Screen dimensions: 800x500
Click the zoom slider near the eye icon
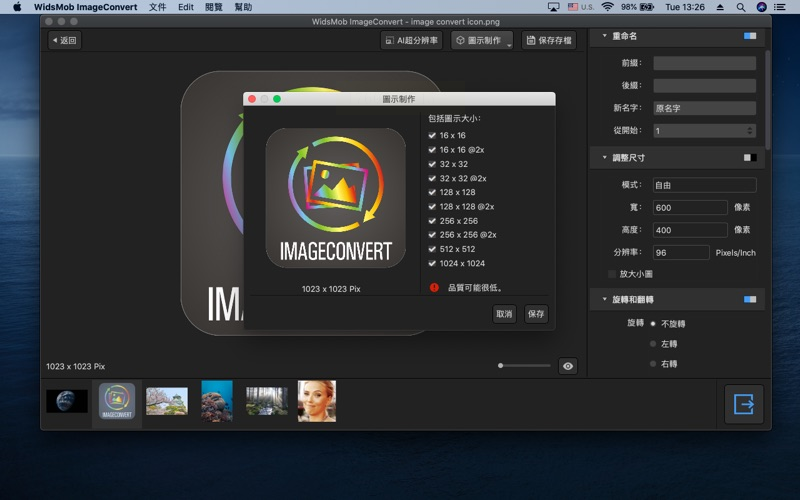point(524,366)
